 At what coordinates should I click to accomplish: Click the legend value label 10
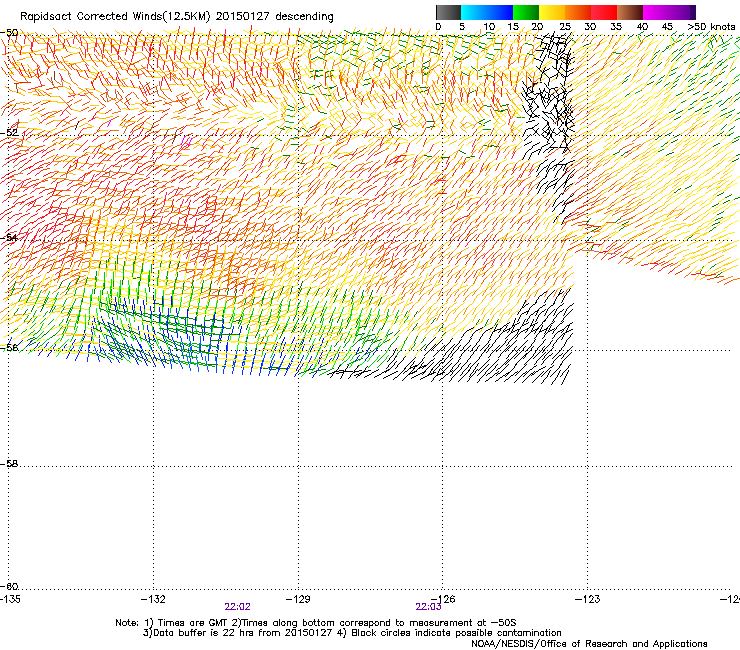(x=489, y=27)
